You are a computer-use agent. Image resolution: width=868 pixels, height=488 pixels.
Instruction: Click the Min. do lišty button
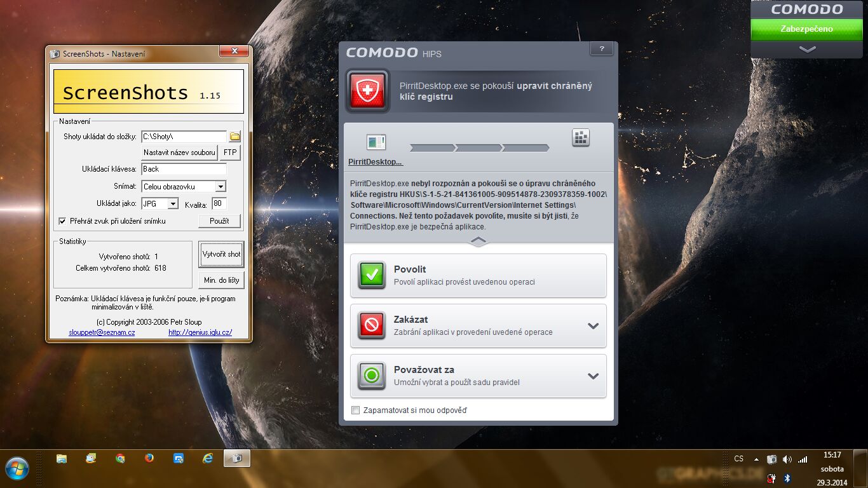click(x=221, y=280)
